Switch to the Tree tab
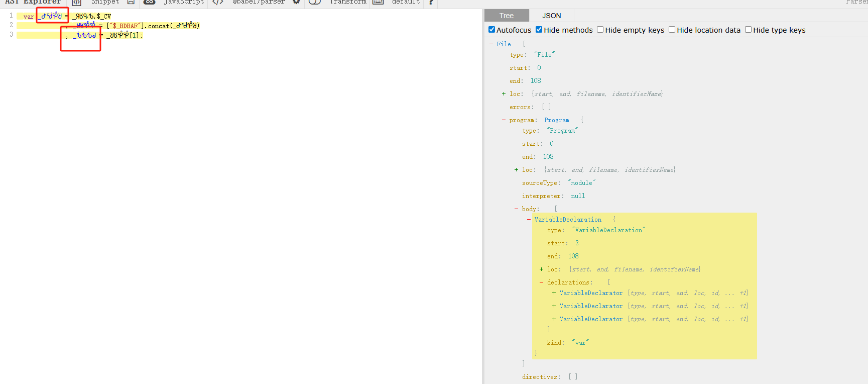The height and width of the screenshot is (384, 868). [507, 16]
